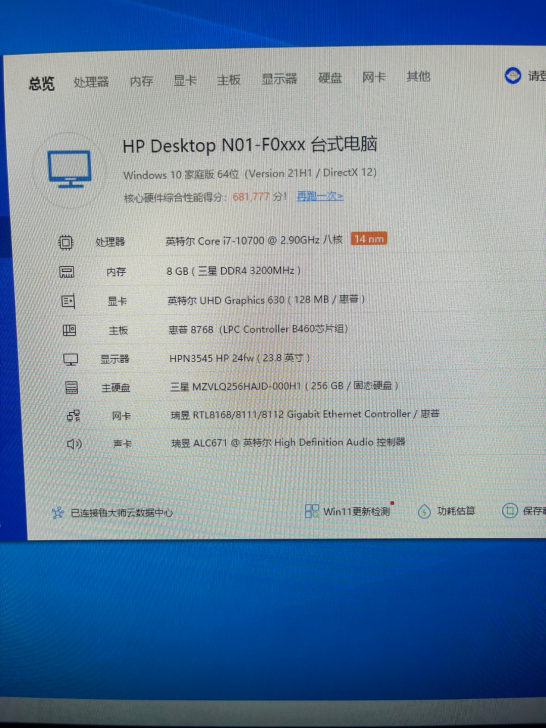Click the 处理器 row label
Screen dimensions: 546x728
110,242
